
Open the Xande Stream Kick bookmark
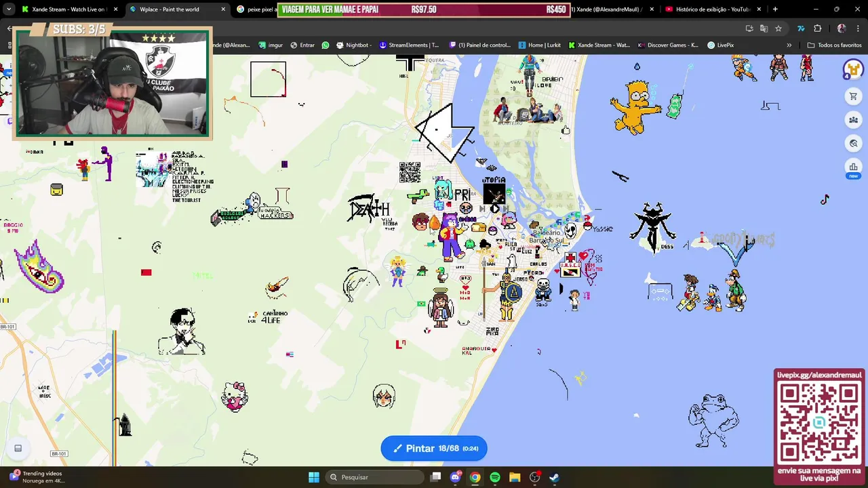(599, 45)
